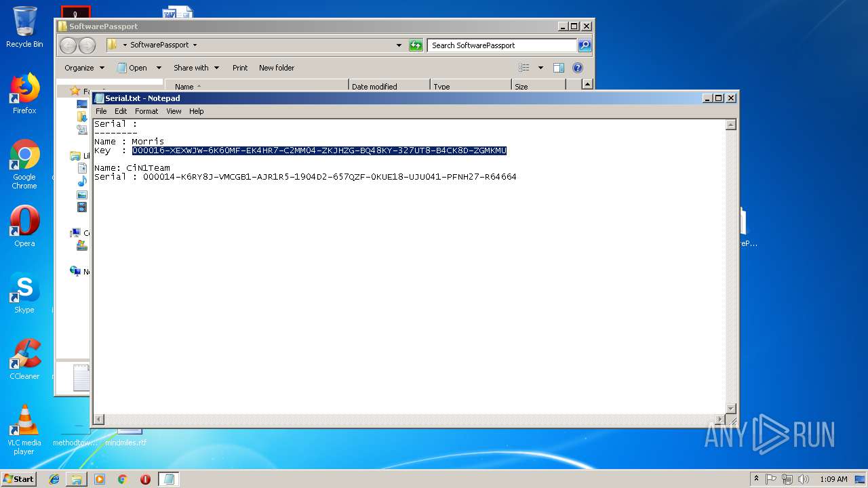The height and width of the screenshot is (488, 868).
Task: Open the Recycle Bin desktop icon
Action: pos(24,27)
